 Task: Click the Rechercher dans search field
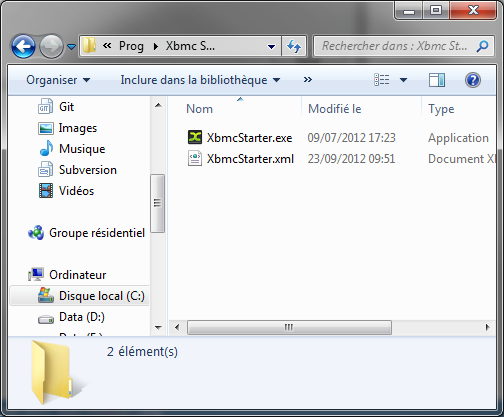tap(397, 46)
